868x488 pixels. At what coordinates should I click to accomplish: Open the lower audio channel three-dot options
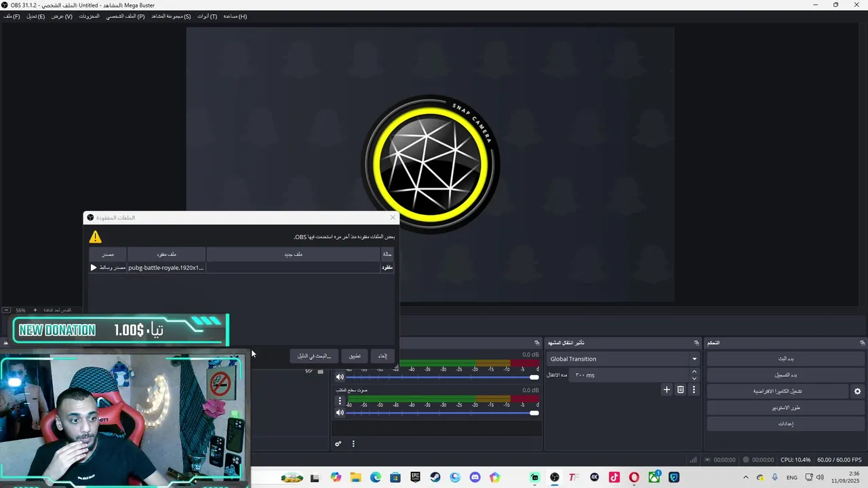(x=340, y=401)
